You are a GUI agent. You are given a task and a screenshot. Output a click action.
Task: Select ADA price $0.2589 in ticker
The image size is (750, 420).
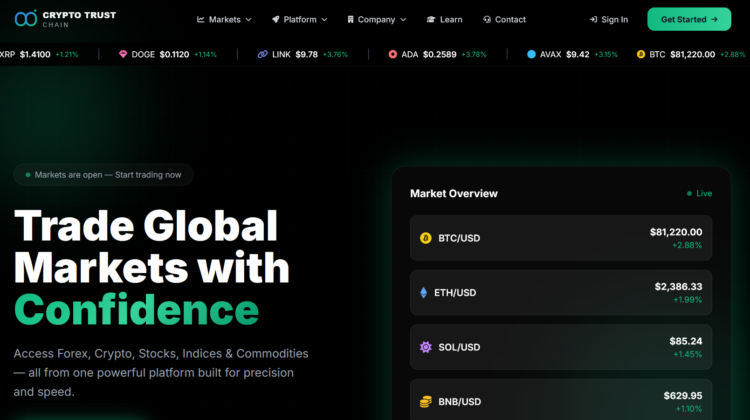point(440,55)
